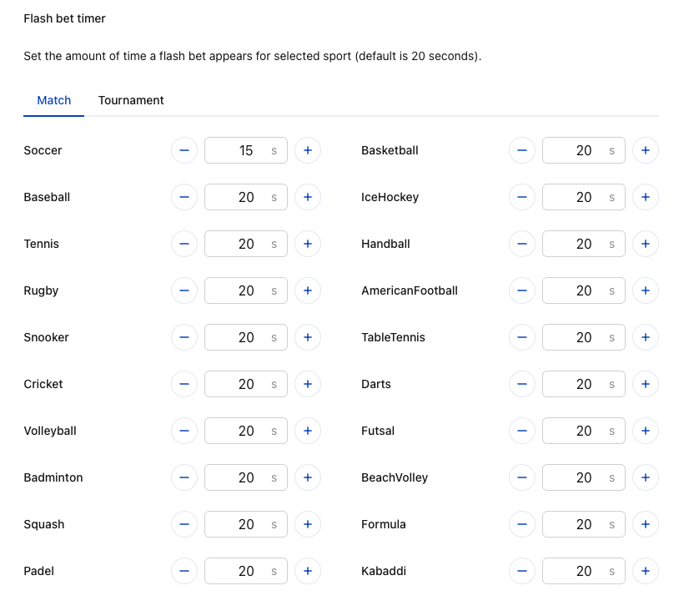Image resolution: width=679 pixels, height=616 pixels.
Task: Click the Formula seconds input field
Action: [584, 524]
